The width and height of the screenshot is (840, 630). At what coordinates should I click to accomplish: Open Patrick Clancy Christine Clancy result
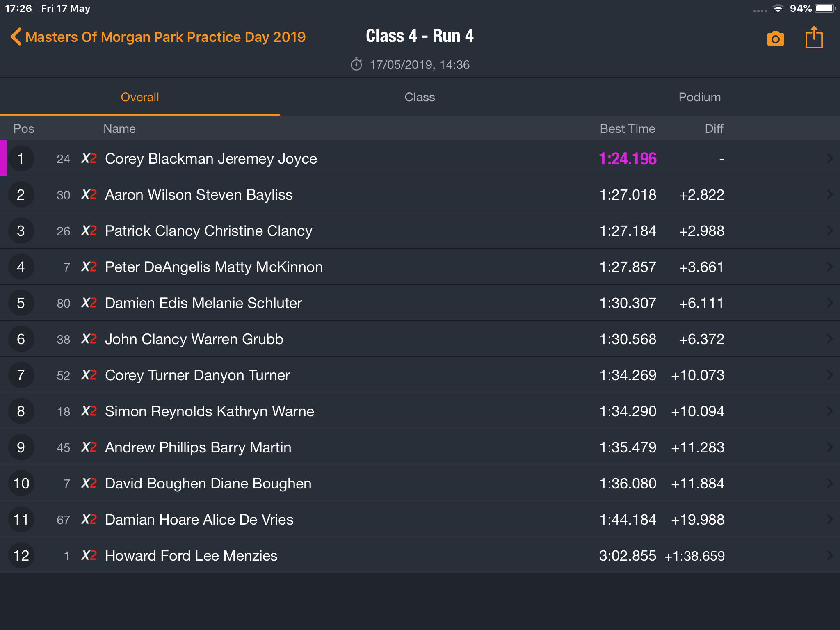420,231
